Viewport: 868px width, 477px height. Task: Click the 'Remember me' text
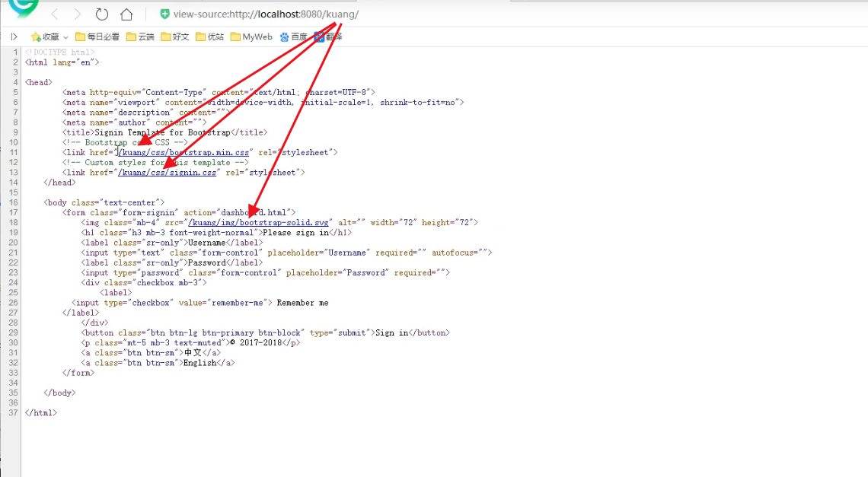(302, 303)
